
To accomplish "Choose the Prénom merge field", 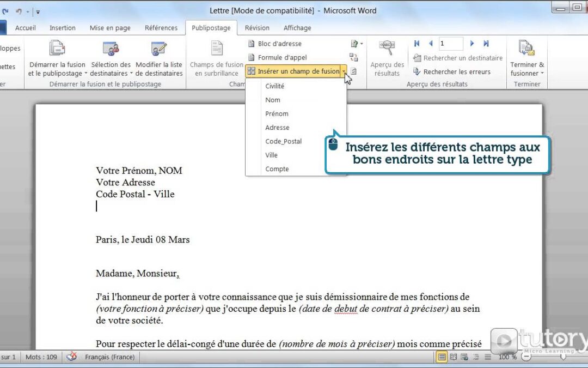I will click(x=277, y=114).
